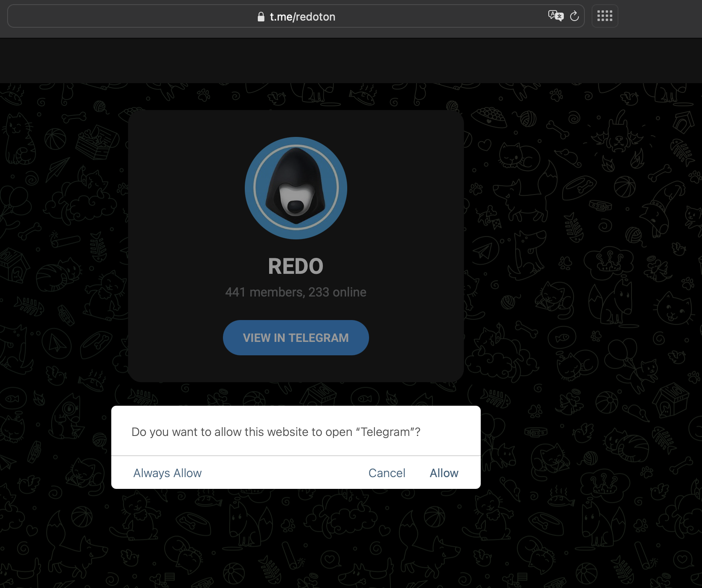Cancel the open Telegram prompt
Screen dimensions: 702x588
(x=387, y=473)
